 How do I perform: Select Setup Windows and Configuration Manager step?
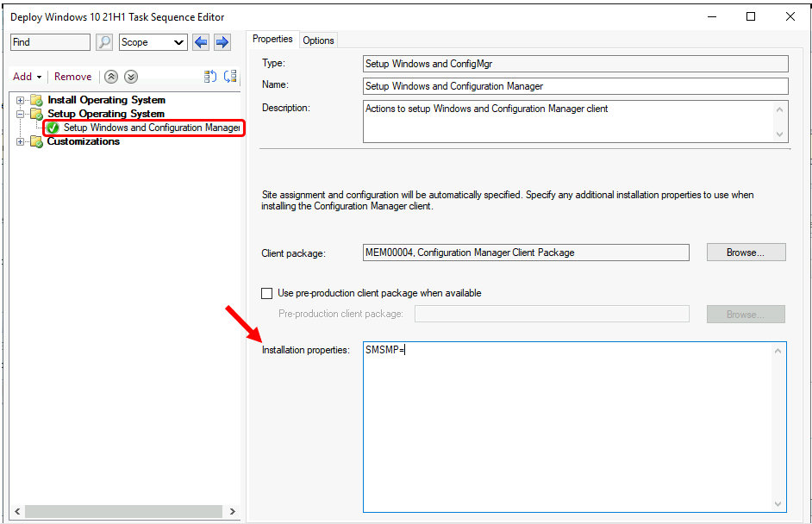tap(151, 128)
